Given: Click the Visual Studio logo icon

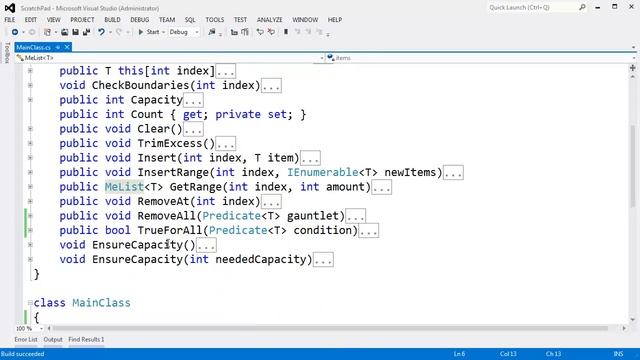Looking at the screenshot, I should click(10, 8).
